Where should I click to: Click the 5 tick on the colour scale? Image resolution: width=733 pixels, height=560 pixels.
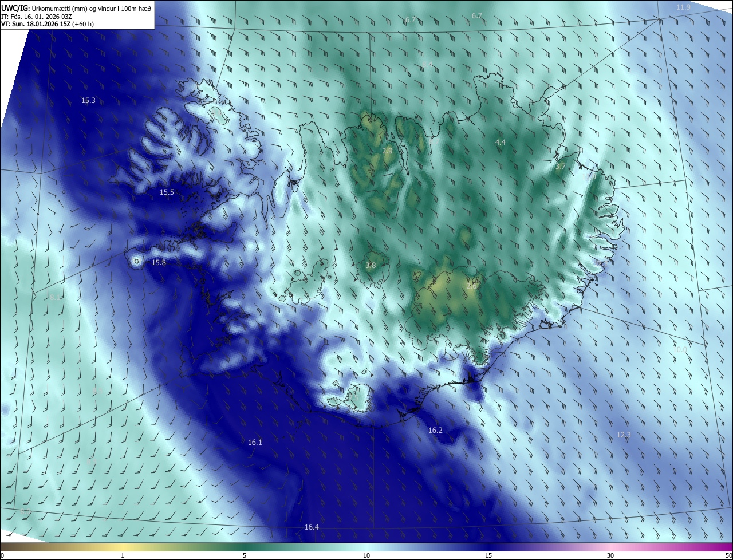[245, 556]
